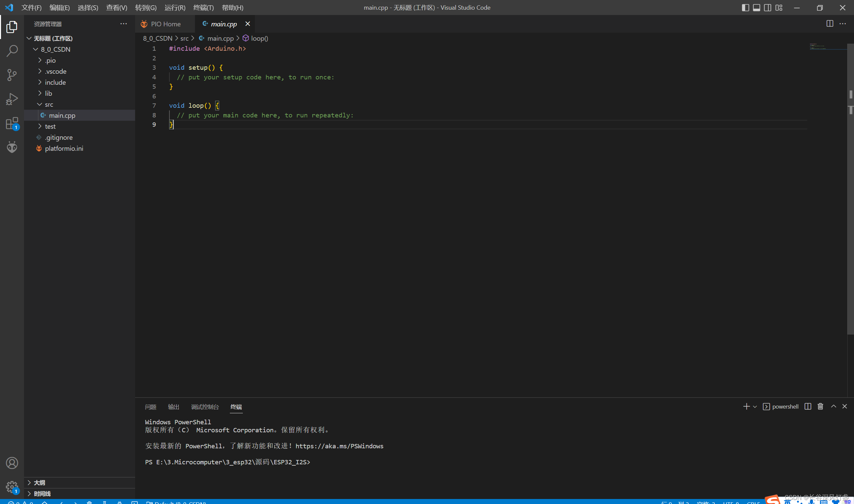
Task: Toggle the bottom panel layout button
Action: [757, 7]
